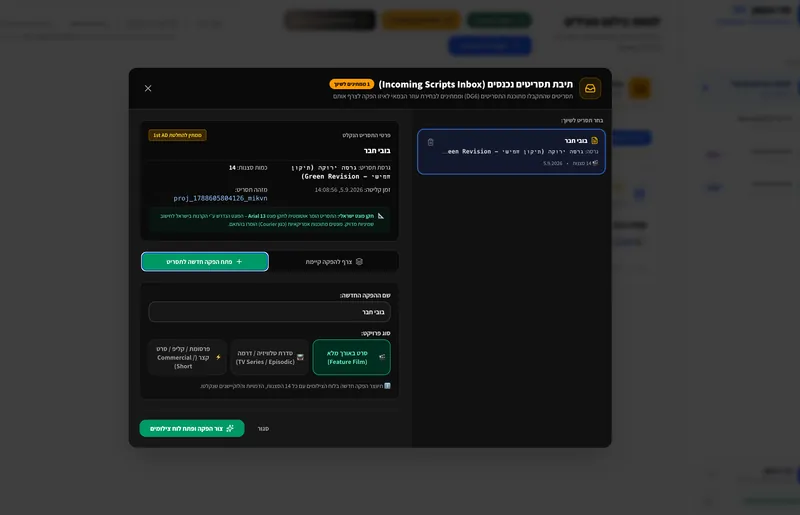800x515 pixels.
Task: Click the '1st AD' pending decision badge
Action: click(x=178, y=135)
